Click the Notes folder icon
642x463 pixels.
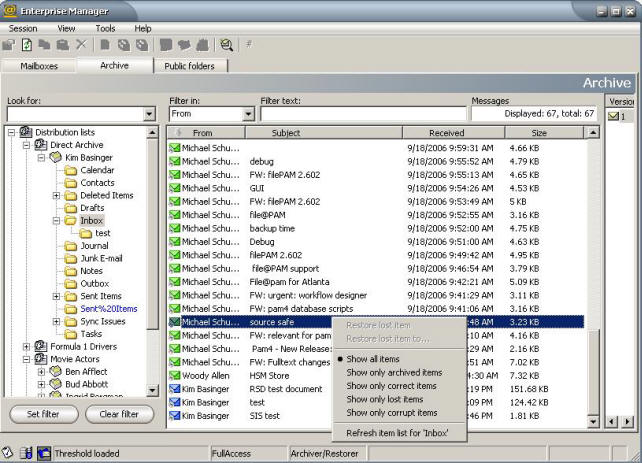click(71, 271)
